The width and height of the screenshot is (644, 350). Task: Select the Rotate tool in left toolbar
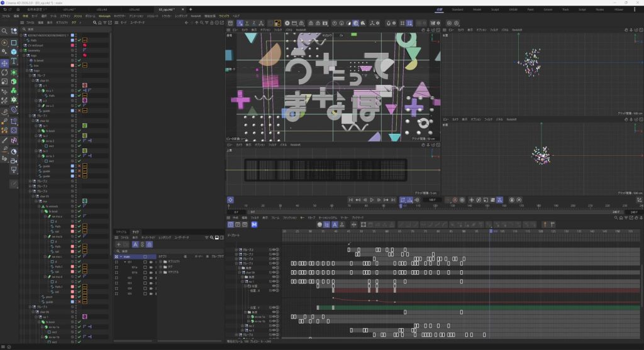coord(4,72)
